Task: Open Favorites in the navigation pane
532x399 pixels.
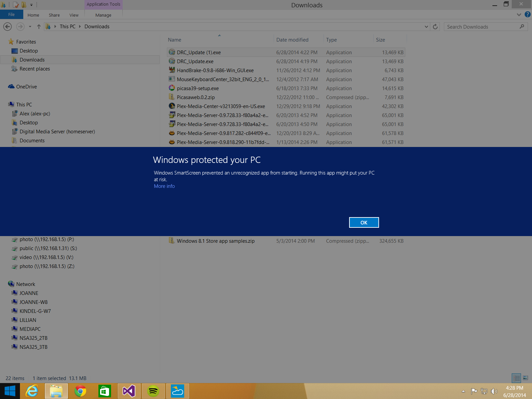Action: (x=26, y=42)
